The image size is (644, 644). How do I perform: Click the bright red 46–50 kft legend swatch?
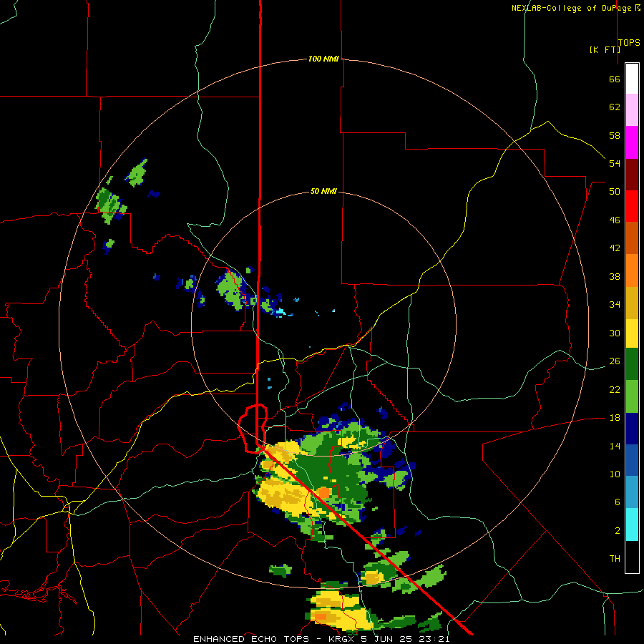coord(632,206)
